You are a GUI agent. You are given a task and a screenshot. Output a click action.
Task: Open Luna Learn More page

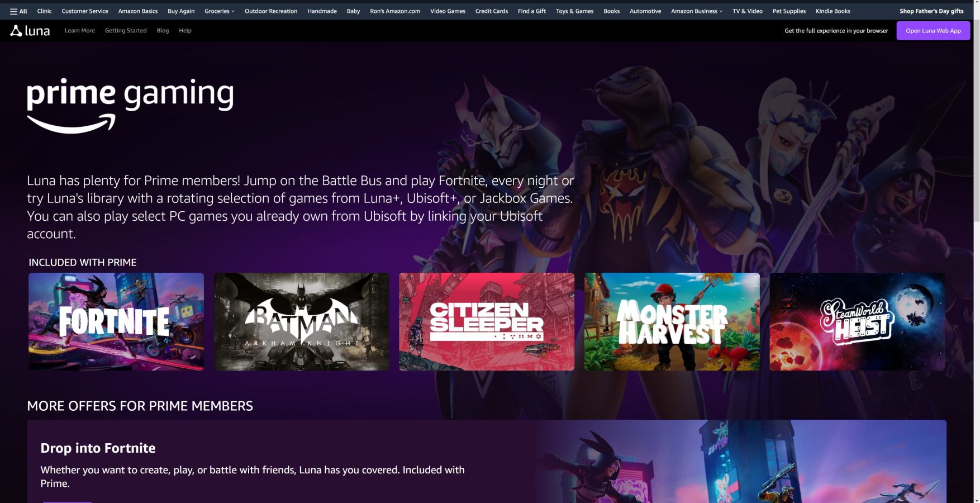click(x=80, y=31)
